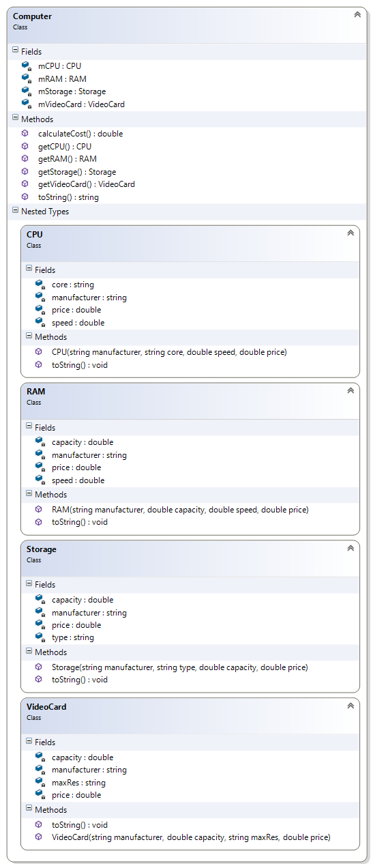This screenshot has height=868, width=373.
Task: Select manufacturer : string in the RAM class
Action: tap(89, 455)
